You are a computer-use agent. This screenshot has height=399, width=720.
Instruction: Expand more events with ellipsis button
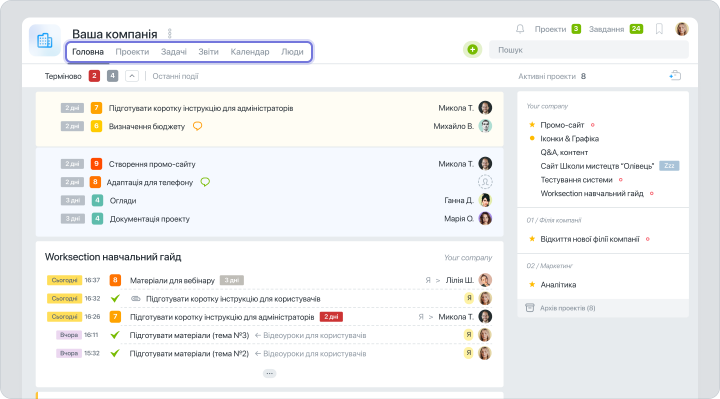(x=270, y=373)
